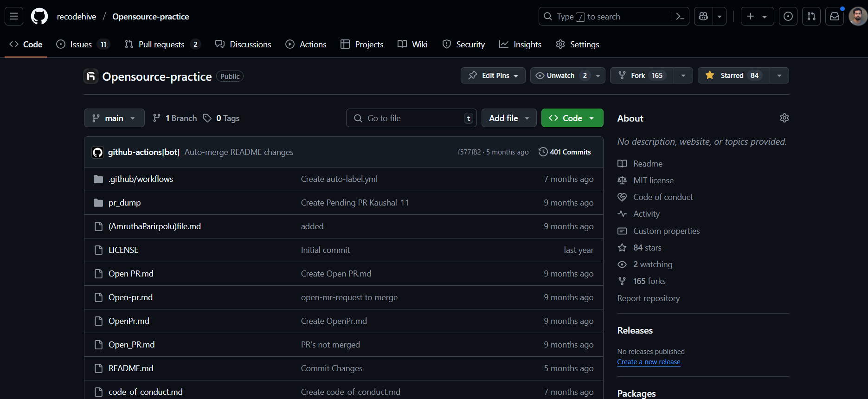Click the GitHub logo home icon
This screenshot has width=868, height=399.
[39, 17]
